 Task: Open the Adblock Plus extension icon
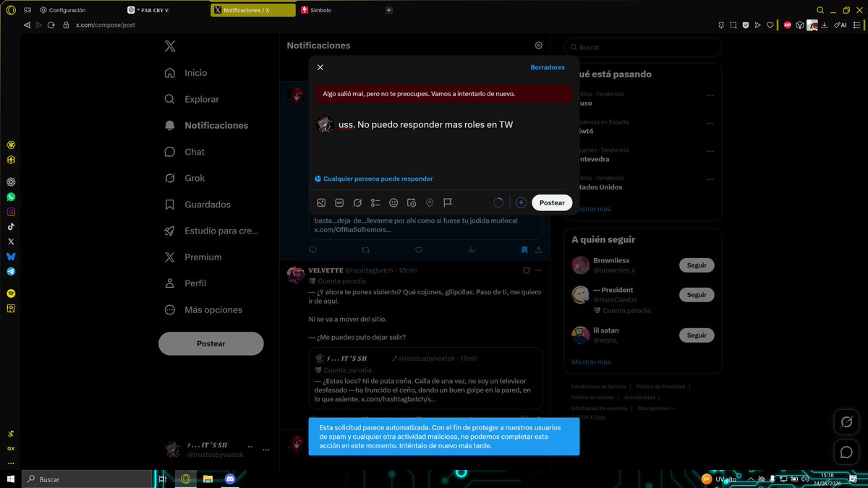tap(787, 25)
